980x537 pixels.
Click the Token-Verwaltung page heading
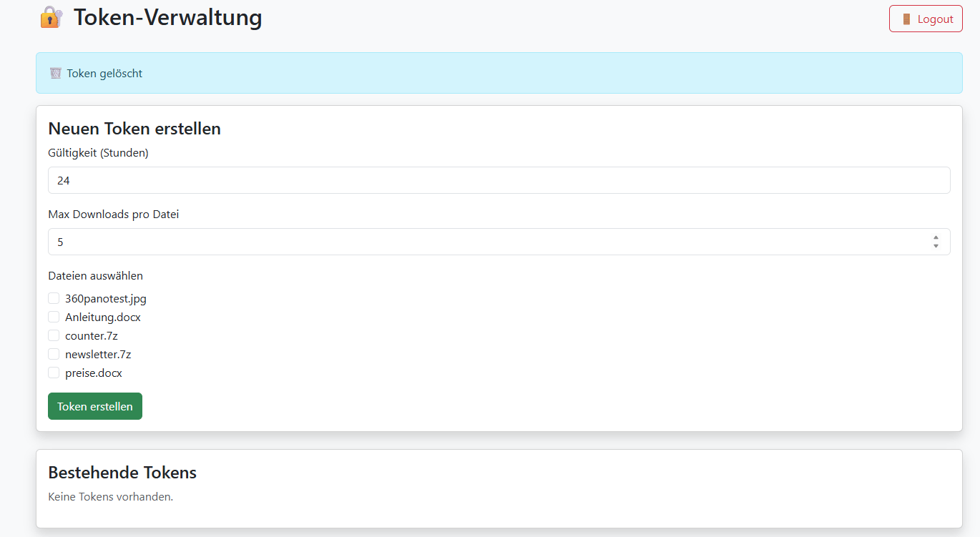point(167,17)
